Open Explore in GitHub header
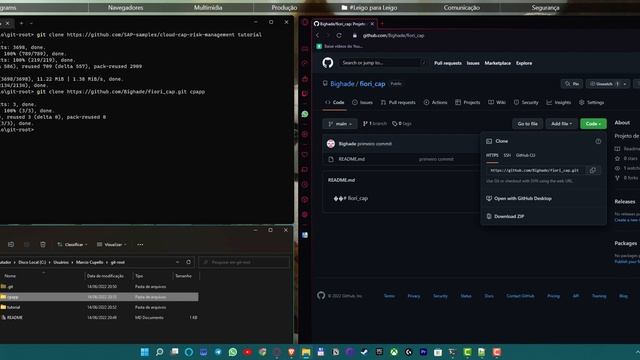The height and width of the screenshot is (360, 640). [x=524, y=63]
